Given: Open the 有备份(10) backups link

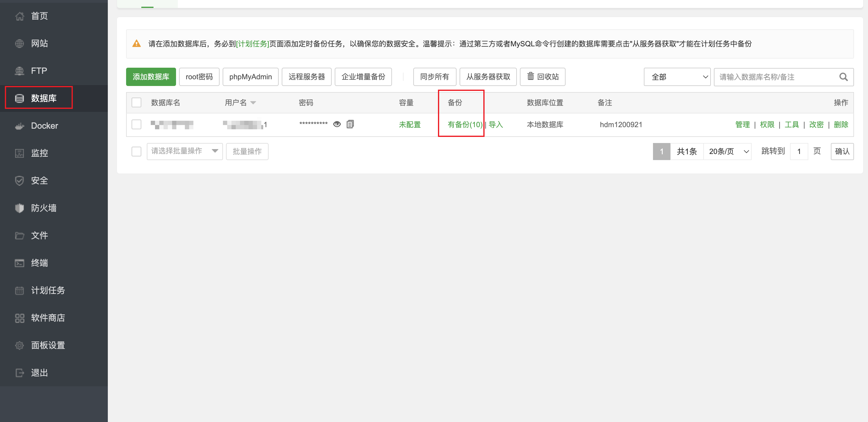Looking at the screenshot, I should tap(465, 124).
